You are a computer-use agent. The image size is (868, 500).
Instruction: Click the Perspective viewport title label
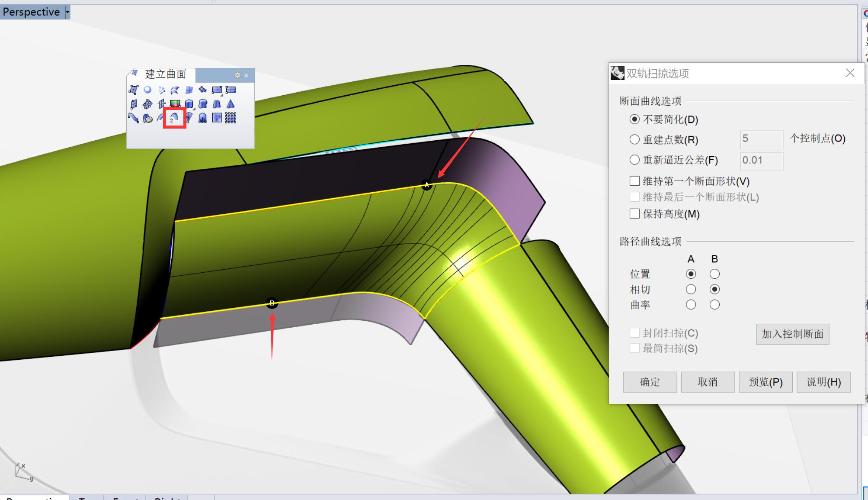tap(31, 12)
